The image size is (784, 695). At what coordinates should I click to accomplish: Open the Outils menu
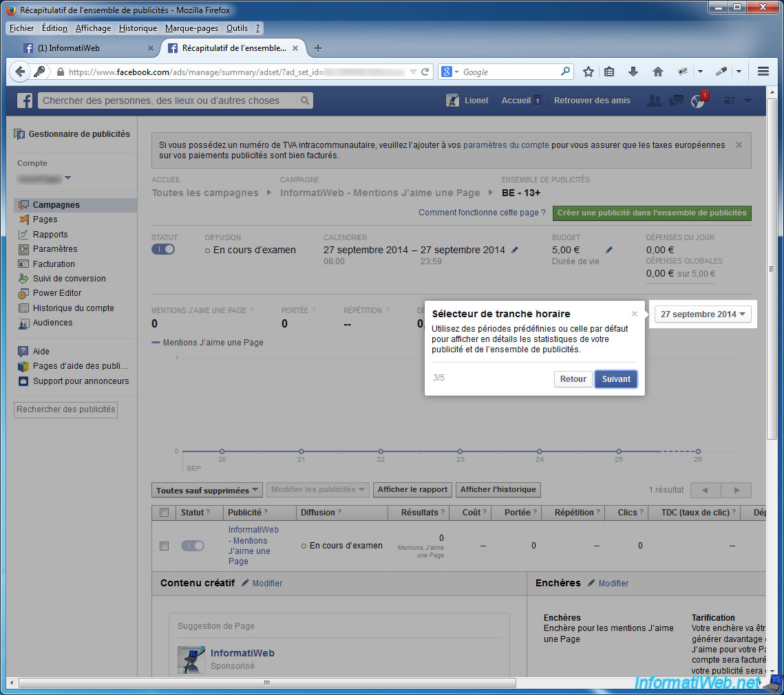(237, 28)
